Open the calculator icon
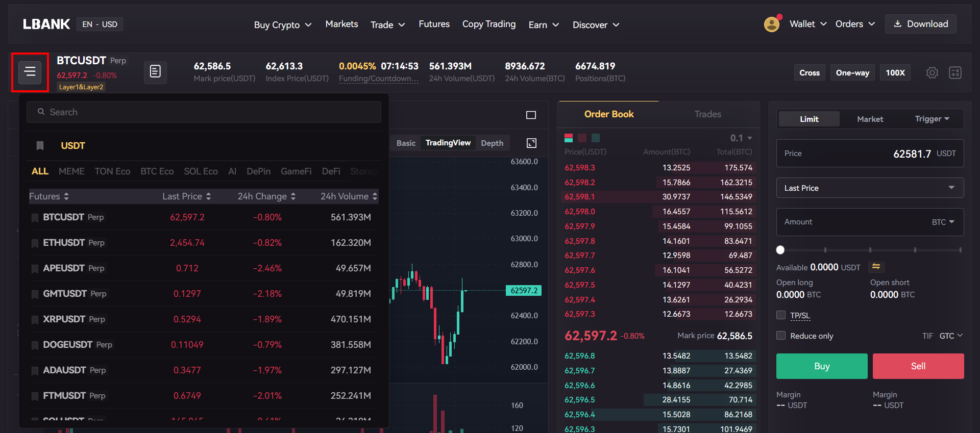Viewport: 980px width, 433px height. (955, 72)
